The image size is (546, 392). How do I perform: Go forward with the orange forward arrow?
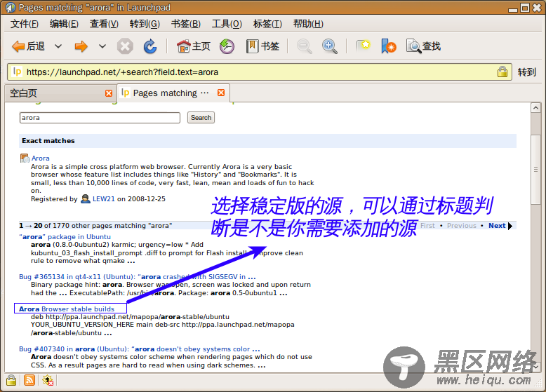[x=81, y=46]
